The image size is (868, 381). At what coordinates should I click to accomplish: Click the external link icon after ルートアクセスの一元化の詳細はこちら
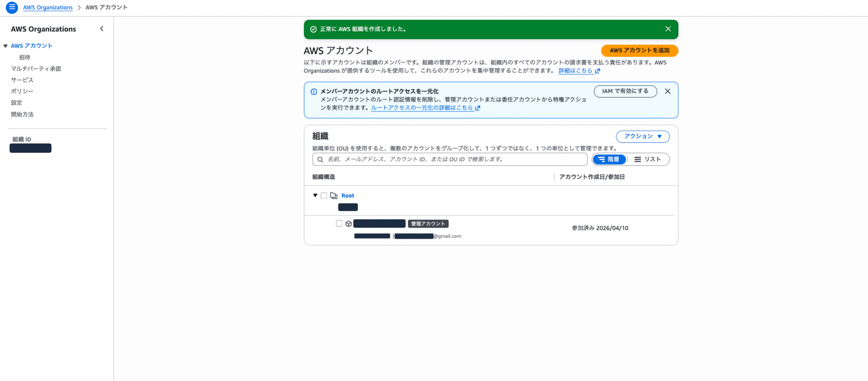click(x=478, y=108)
